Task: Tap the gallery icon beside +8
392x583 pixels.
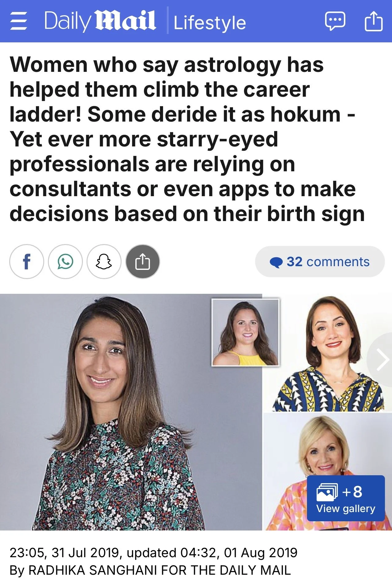Action: pos(327,492)
